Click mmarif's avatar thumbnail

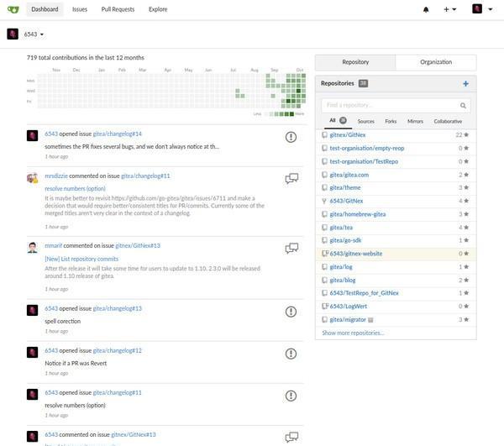(32, 248)
